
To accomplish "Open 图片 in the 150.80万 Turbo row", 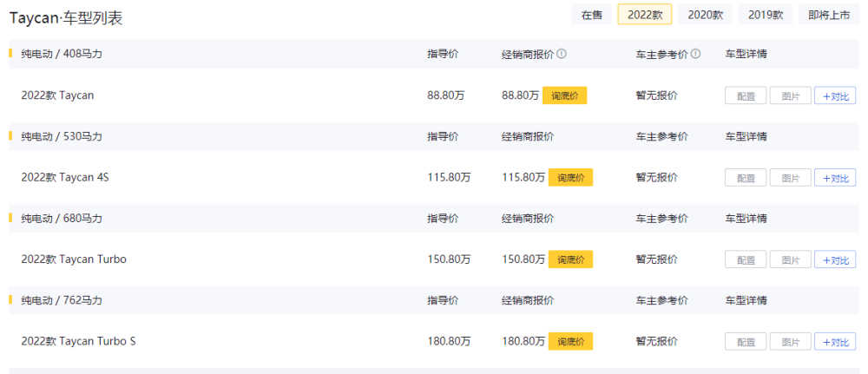I will coord(791,259).
